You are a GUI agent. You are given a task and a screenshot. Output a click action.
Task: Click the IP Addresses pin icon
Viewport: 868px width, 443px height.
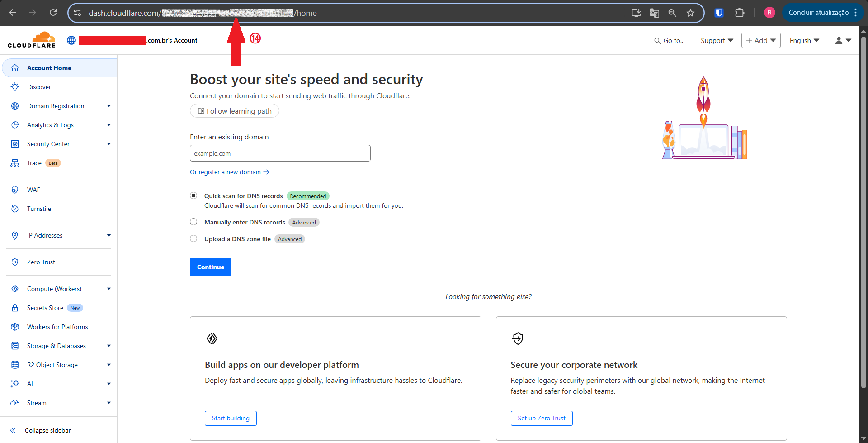click(15, 235)
